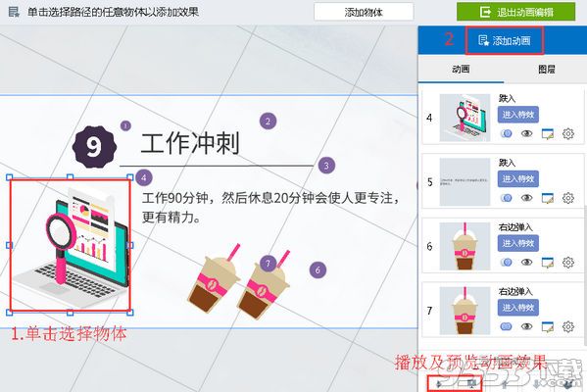Toggle the blue switch for animation 5
This screenshot has height=392, width=587.
(506, 198)
